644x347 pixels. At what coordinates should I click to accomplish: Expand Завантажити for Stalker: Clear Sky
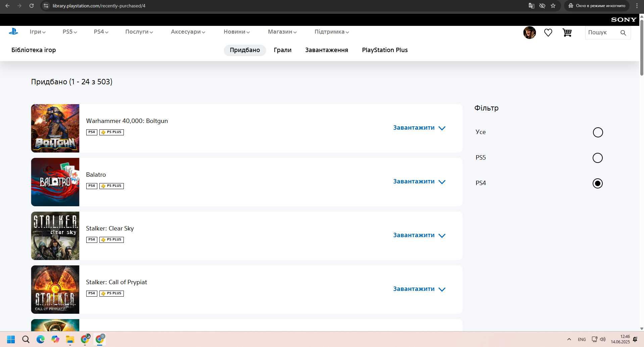[419, 235]
